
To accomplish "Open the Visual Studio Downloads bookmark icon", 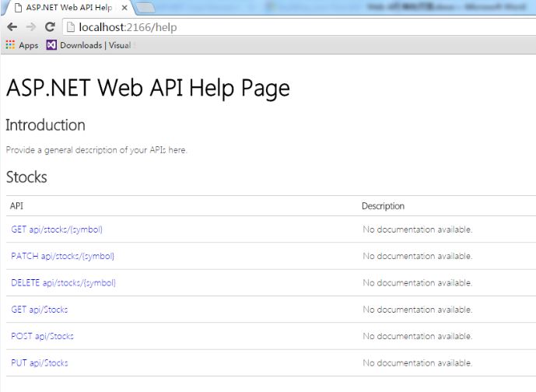I will pyautogui.click(x=51, y=45).
